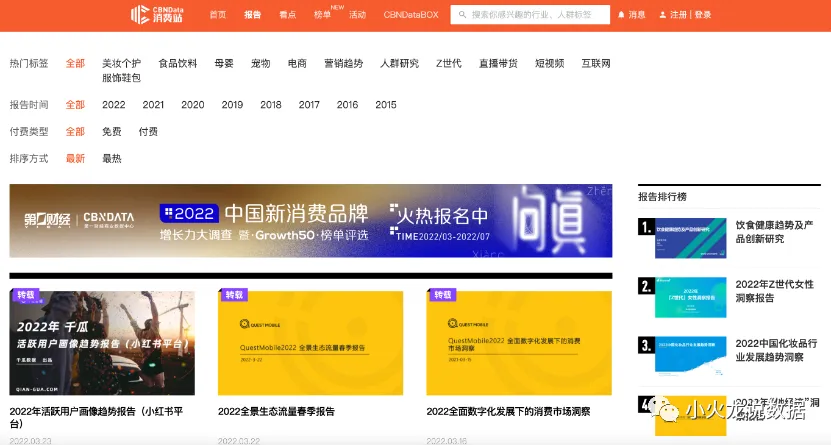Image resolution: width=832 pixels, height=446 pixels.
Task: Open the 首页 nav item
Action: (x=218, y=15)
